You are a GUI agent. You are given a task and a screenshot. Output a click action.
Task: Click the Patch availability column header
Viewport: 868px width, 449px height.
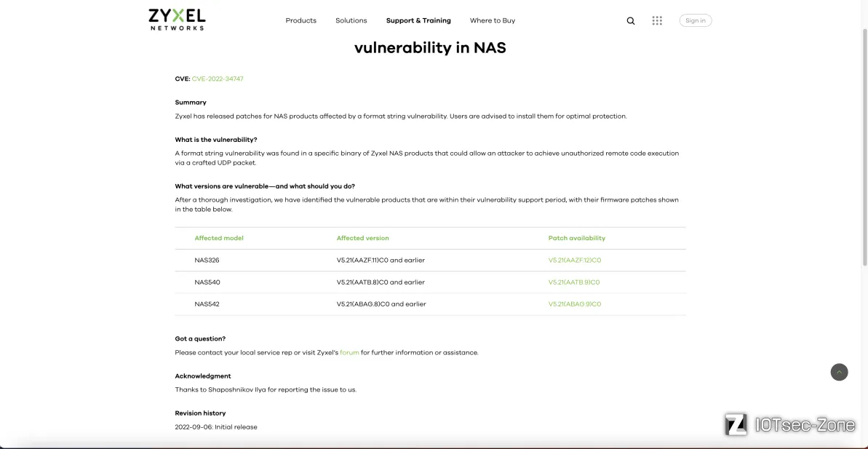pyautogui.click(x=577, y=238)
